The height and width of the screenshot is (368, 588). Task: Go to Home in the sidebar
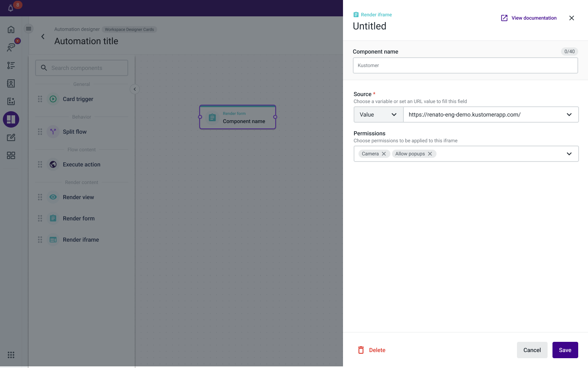11,29
